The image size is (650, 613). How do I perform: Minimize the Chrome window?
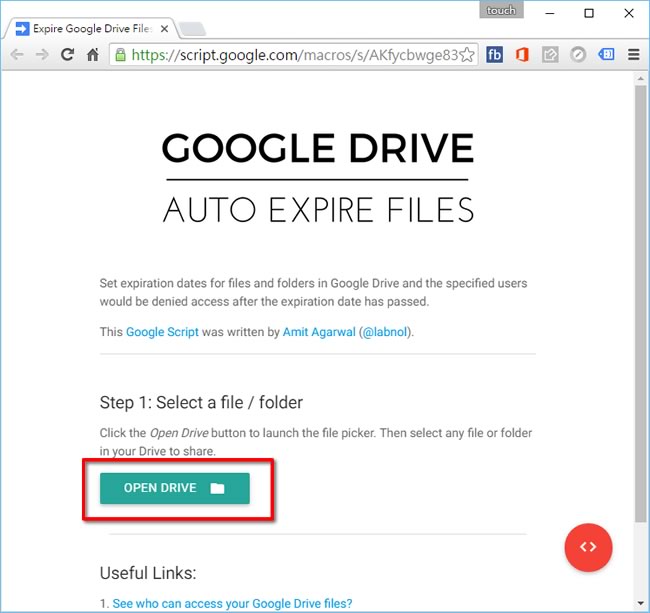point(550,13)
